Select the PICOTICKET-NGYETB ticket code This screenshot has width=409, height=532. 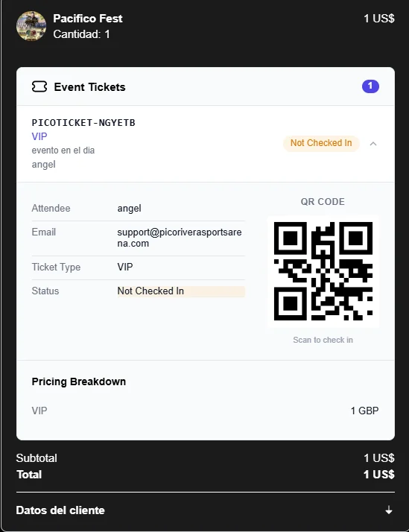coord(83,122)
